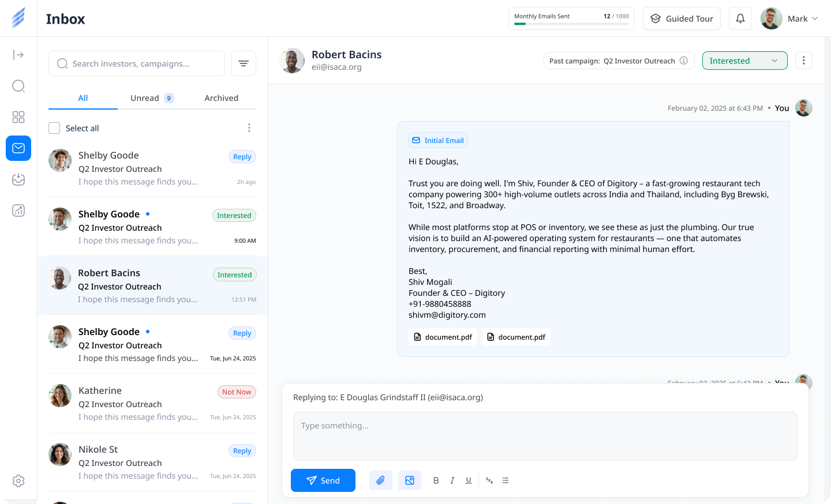Open the first document.pdf attachment
831x504 pixels.
(x=443, y=337)
